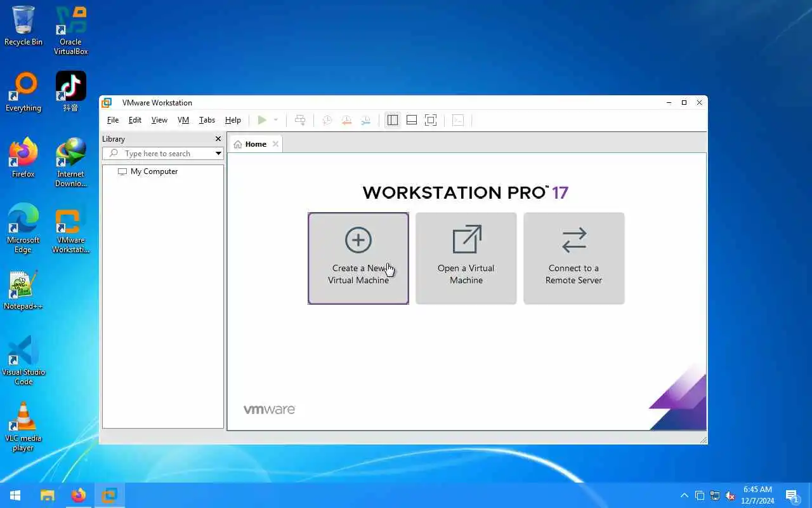Image resolution: width=812 pixels, height=508 pixels.
Task: Click Firefox icon in taskbar
Action: pyautogui.click(x=79, y=495)
